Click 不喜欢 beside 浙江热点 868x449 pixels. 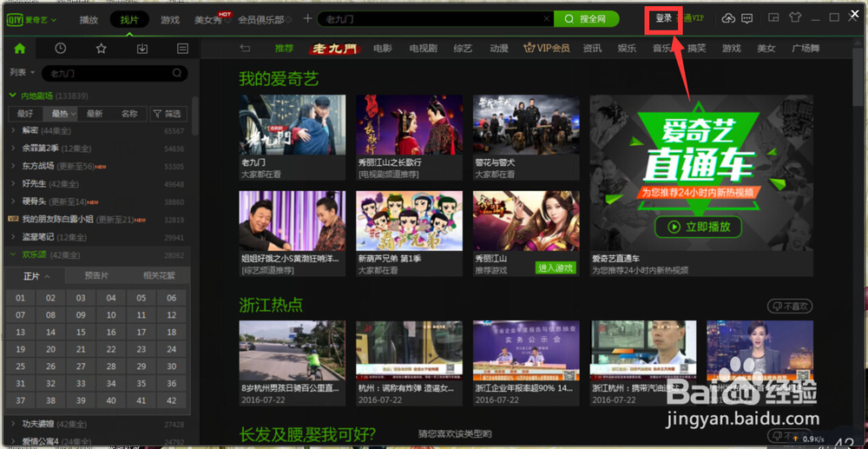coord(790,306)
